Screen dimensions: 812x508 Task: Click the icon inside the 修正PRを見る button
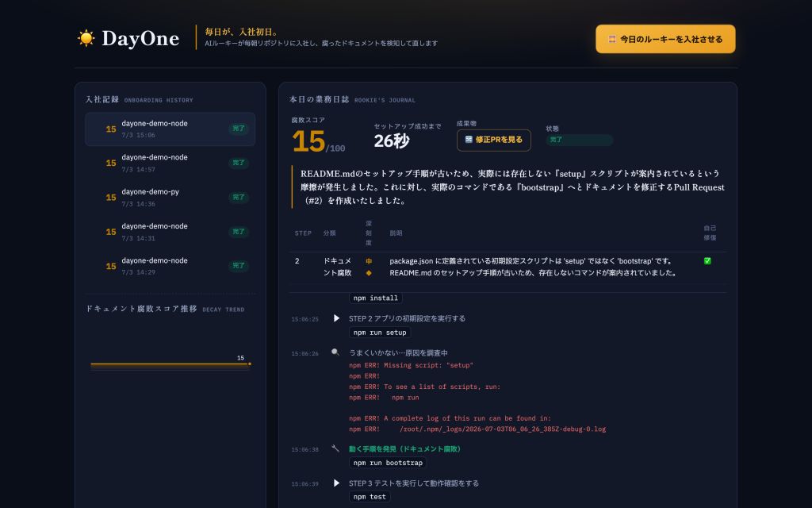pos(469,140)
